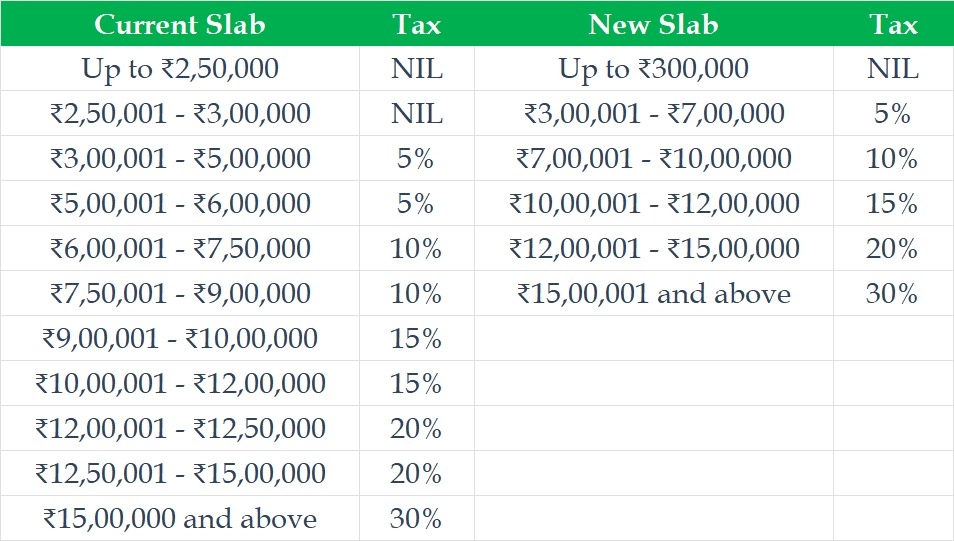The width and height of the screenshot is (954, 541).
Task: Click the Up to ₹2,50,000 cell
Action: coord(180,69)
